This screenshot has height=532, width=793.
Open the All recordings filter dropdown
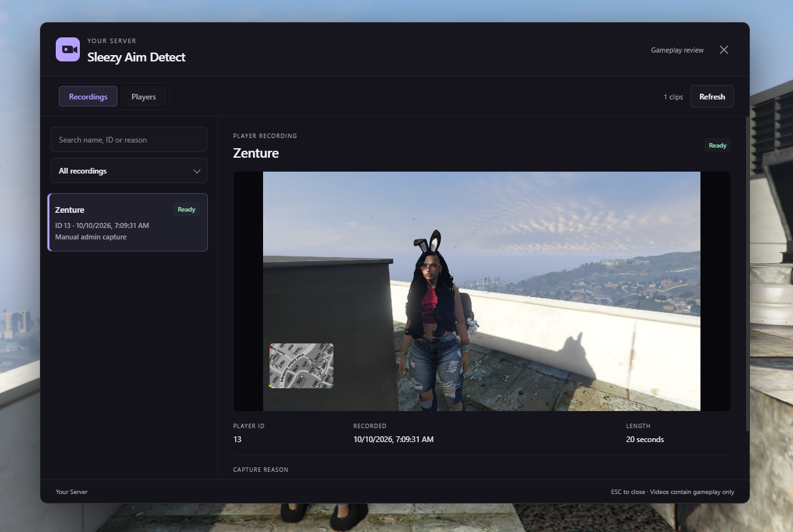129,171
